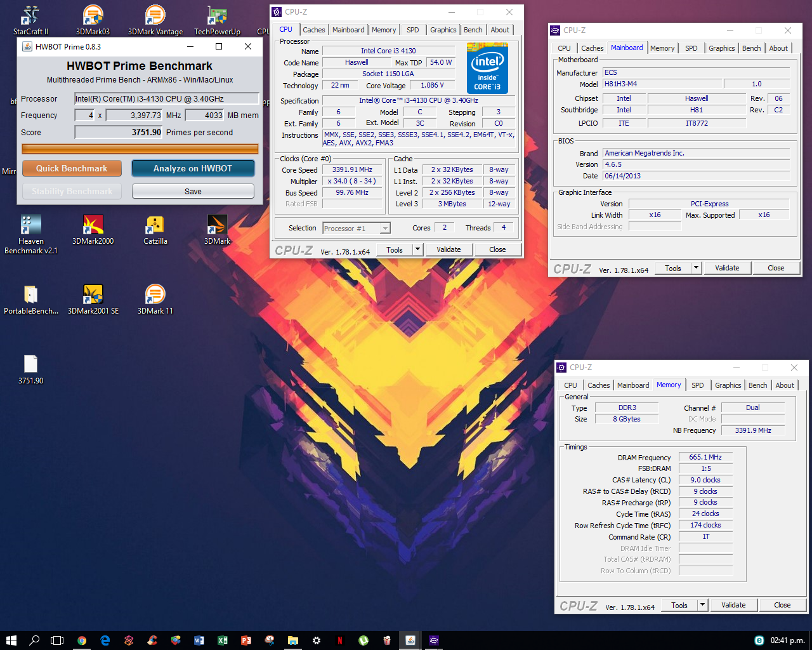Open Task View on the taskbar
This screenshot has width=812, height=650.
(x=57, y=640)
